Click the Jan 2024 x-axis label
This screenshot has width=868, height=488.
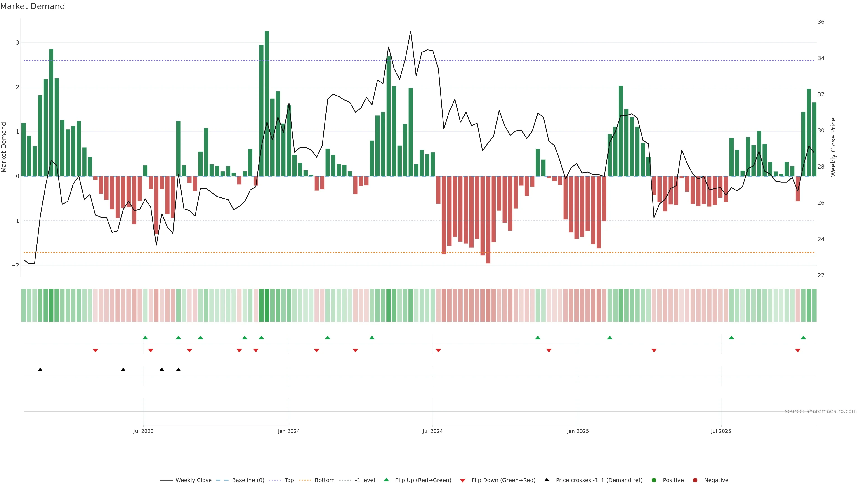(289, 432)
